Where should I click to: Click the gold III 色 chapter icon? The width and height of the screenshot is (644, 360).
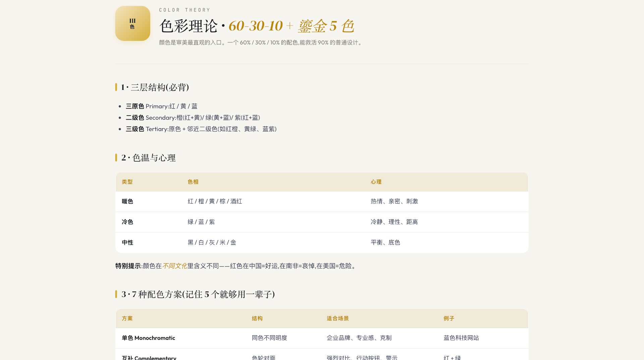coord(132,23)
